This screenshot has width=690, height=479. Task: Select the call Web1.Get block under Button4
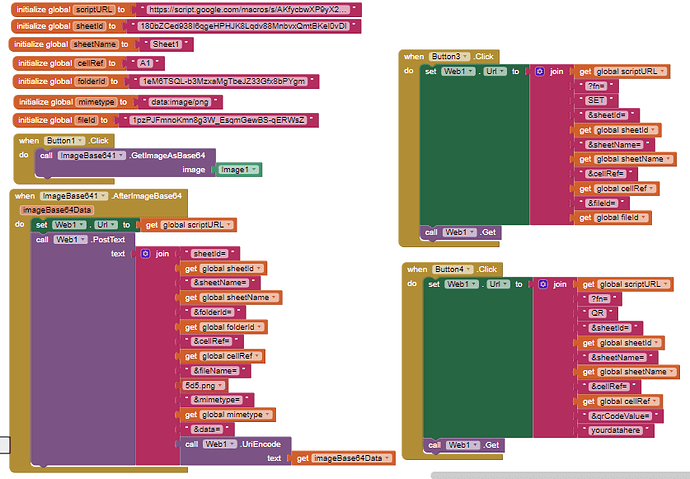(x=462, y=444)
